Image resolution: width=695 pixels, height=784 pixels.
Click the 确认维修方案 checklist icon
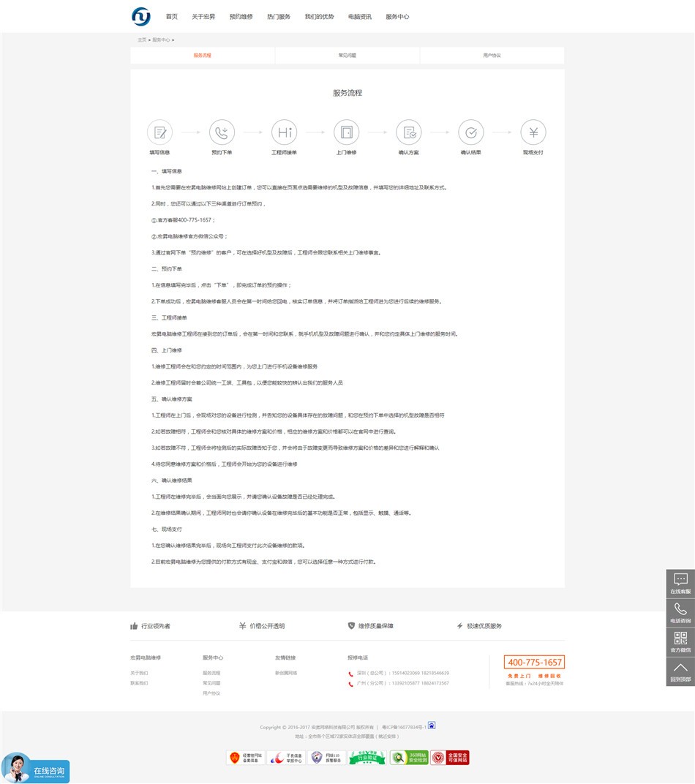click(408, 132)
